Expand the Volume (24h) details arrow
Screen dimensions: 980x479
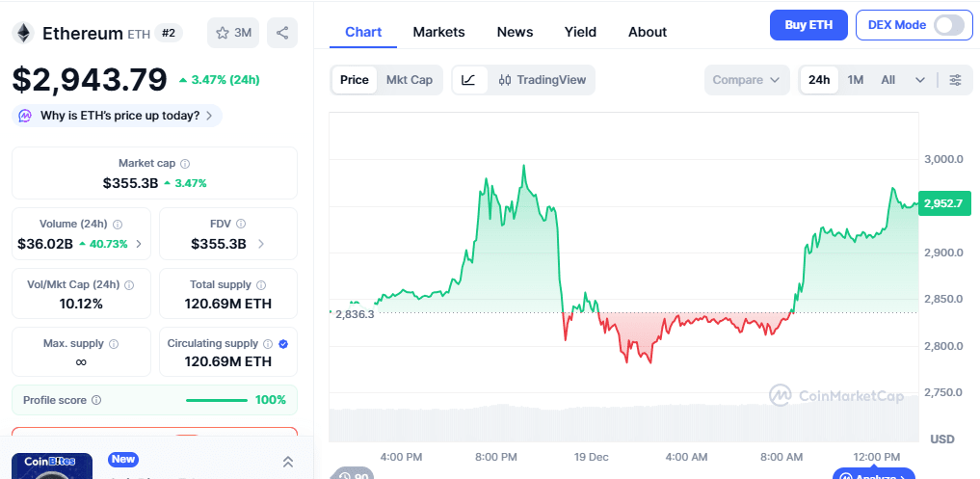139,244
